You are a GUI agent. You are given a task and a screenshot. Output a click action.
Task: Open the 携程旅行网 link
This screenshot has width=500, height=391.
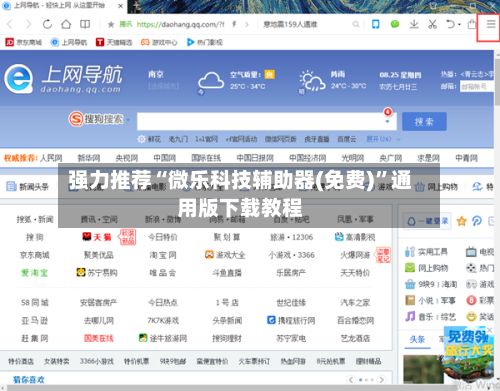pyautogui.click(x=291, y=320)
